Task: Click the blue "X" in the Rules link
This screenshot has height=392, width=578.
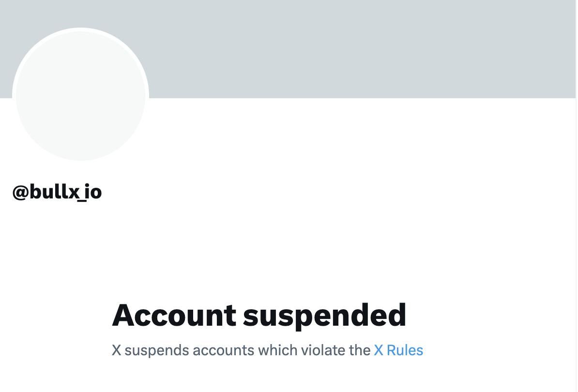Action: (379, 350)
